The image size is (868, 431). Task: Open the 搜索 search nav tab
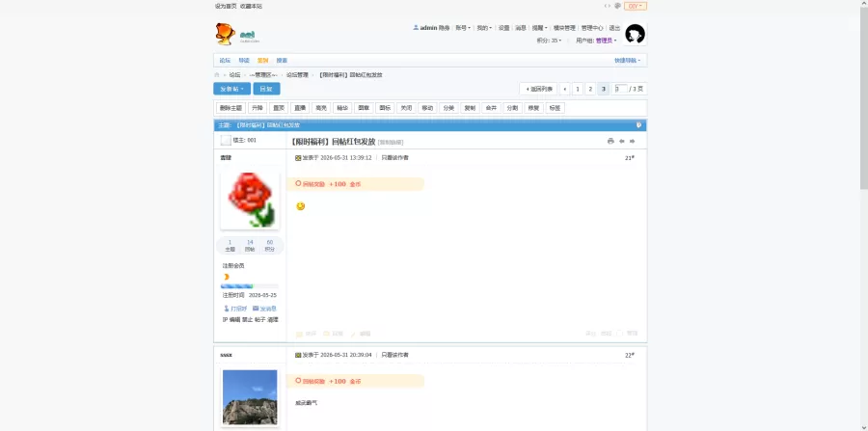tap(282, 61)
